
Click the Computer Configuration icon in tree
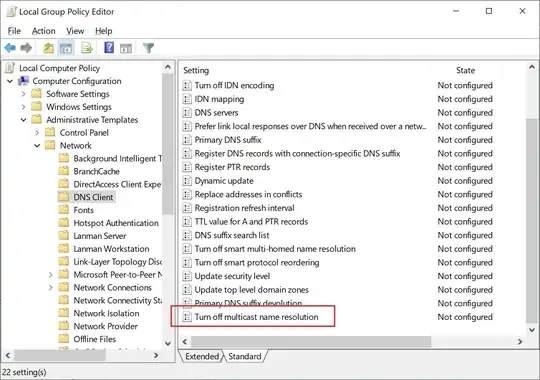pos(23,81)
